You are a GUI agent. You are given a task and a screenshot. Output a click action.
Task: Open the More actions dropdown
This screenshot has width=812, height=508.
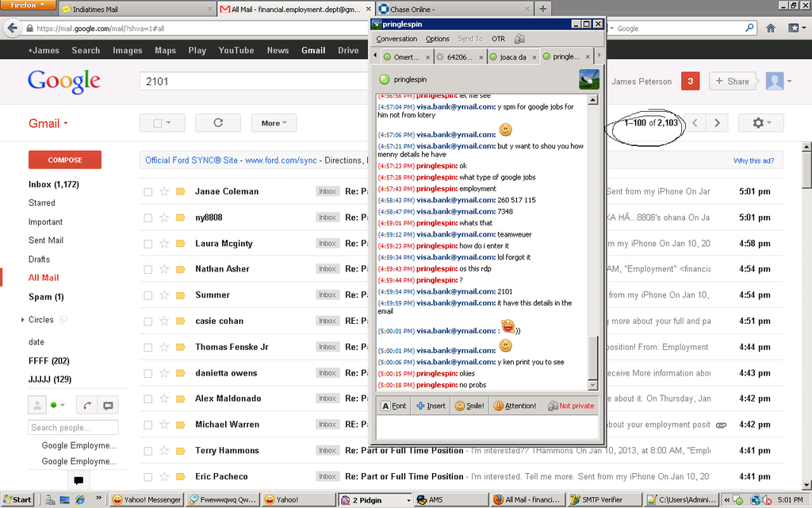(274, 123)
